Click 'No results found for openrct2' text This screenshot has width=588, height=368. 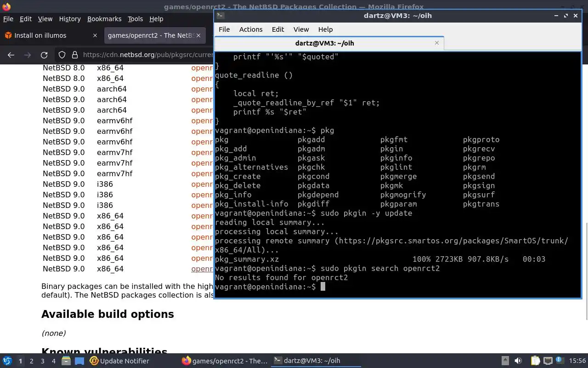pos(281,277)
